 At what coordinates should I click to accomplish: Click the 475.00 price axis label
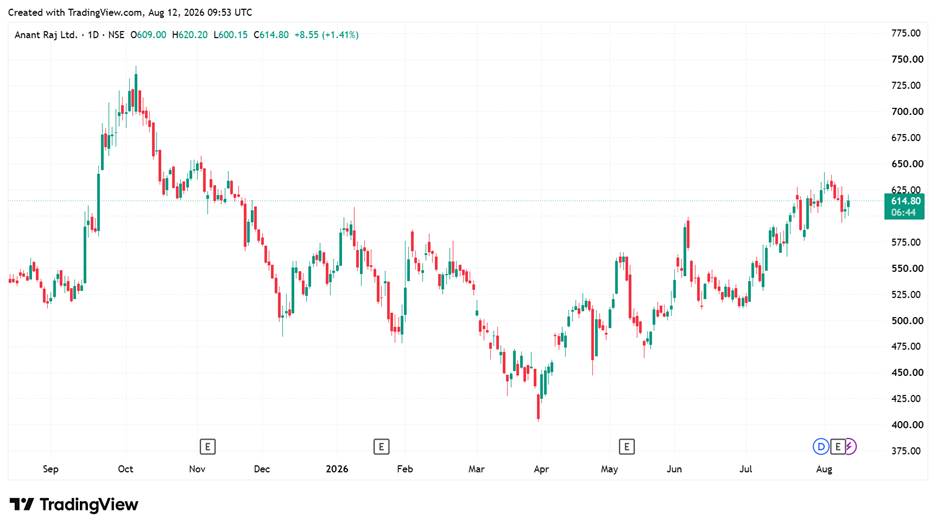pos(906,346)
